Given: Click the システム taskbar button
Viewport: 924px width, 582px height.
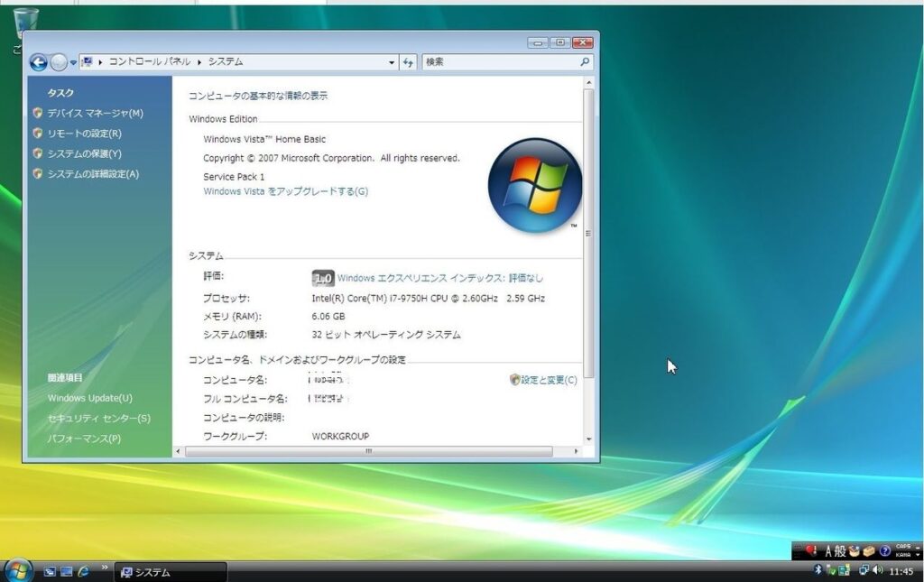Looking at the screenshot, I should point(171,572).
